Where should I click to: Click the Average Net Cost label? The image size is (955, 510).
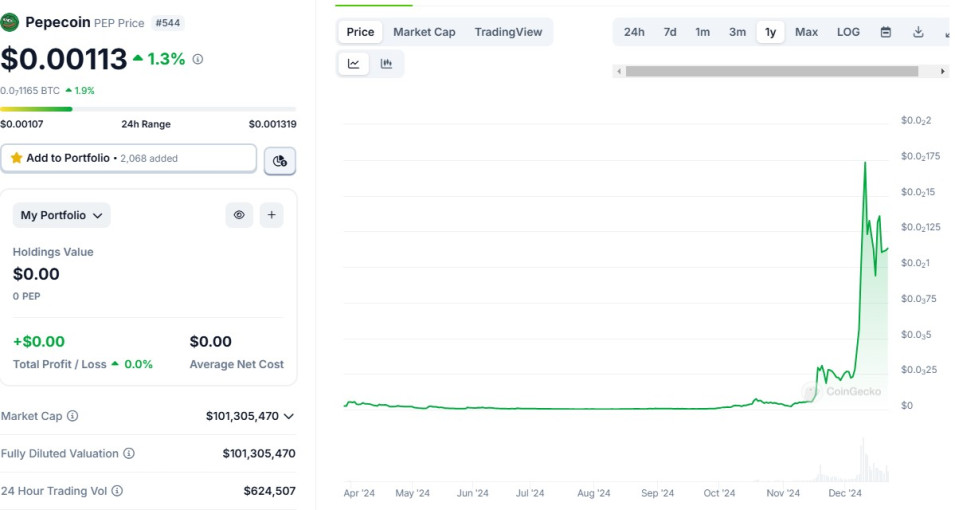[236, 364]
